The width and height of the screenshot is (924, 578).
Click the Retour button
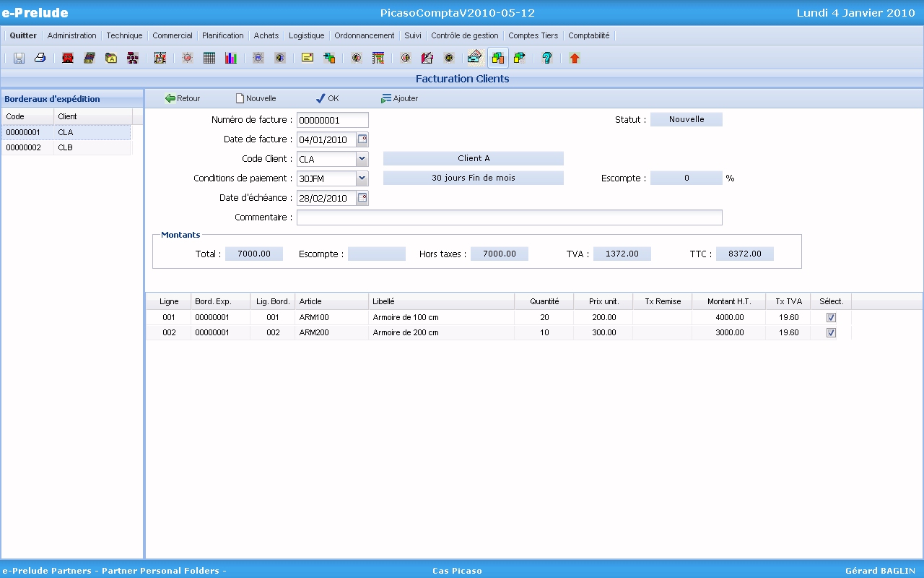point(183,98)
